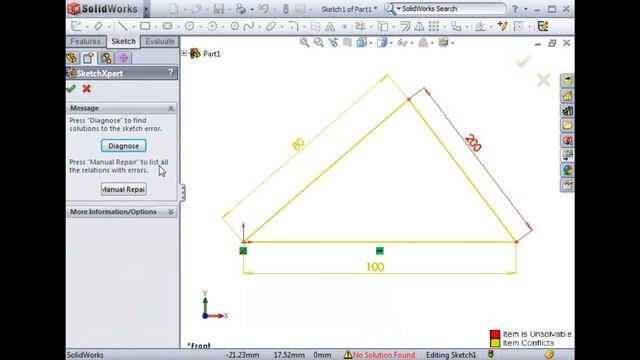Select the Arc sketch tool
The height and width of the screenshot is (360, 640).
click(212, 26)
